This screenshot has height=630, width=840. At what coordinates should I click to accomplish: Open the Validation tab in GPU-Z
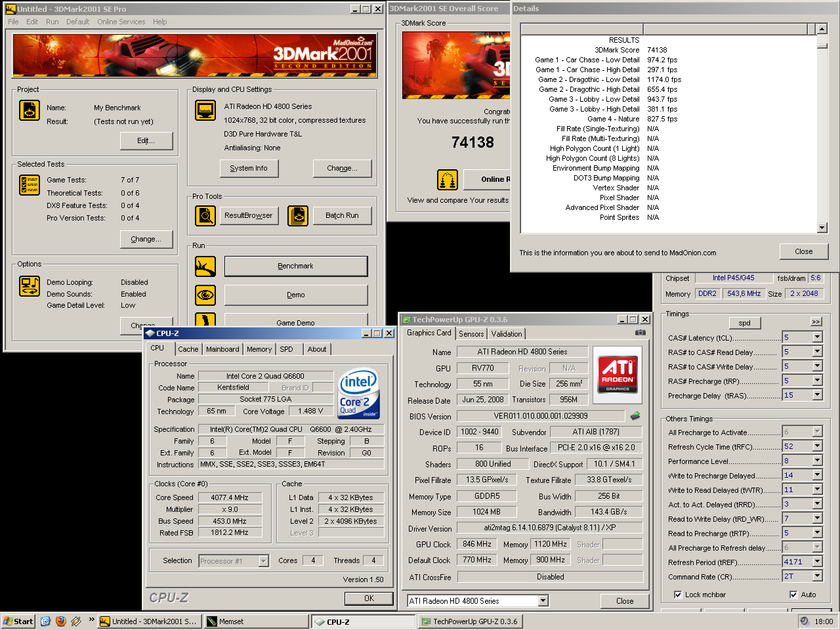(507, 334)
